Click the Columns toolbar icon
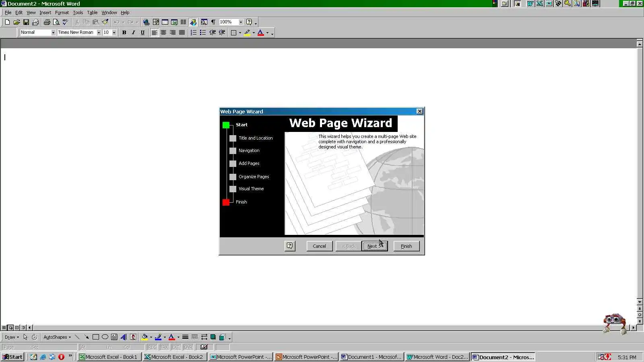 (184, 22)
